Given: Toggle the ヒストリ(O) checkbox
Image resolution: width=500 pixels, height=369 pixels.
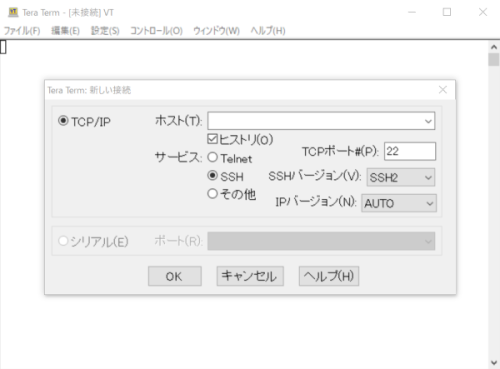Looking at the screenshot, I should pyautogui.click(x=212, y=139).
